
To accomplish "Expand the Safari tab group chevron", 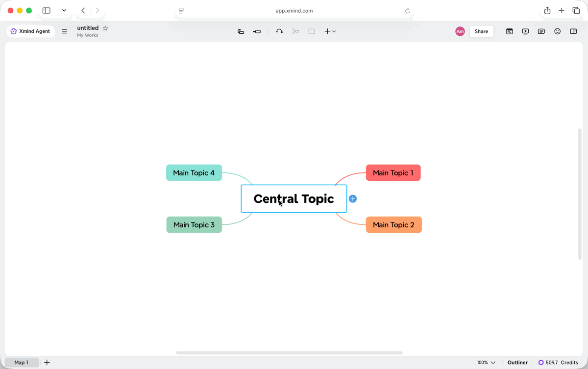I will point(64,10).
